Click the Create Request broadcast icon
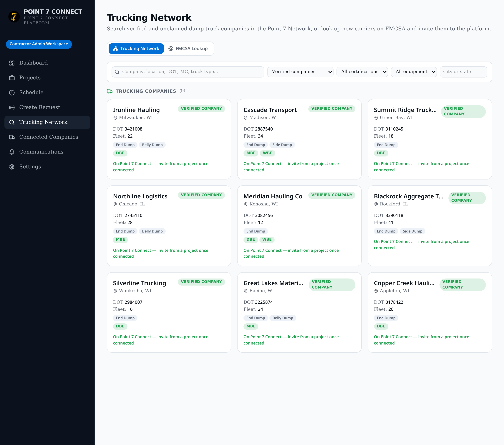This screenshot has width=504, height=445. tap(12, 107)
